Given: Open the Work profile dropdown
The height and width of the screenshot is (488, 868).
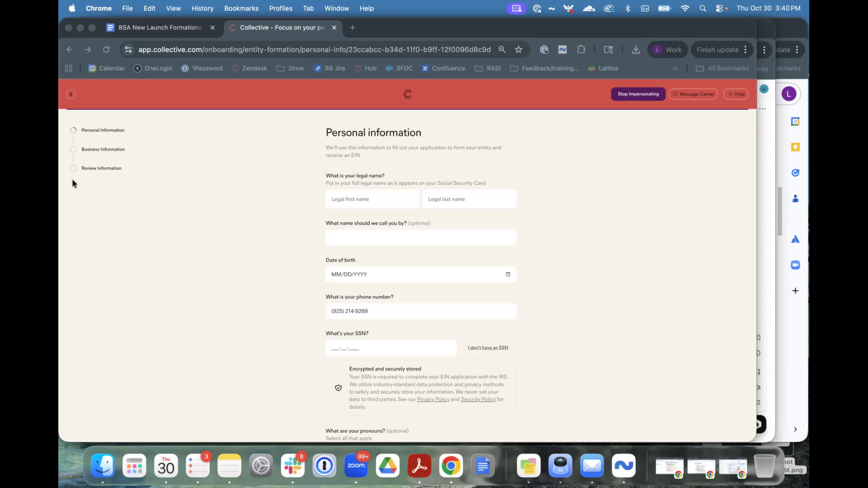Looking at the screenshot, I should [x=667, y=50].
